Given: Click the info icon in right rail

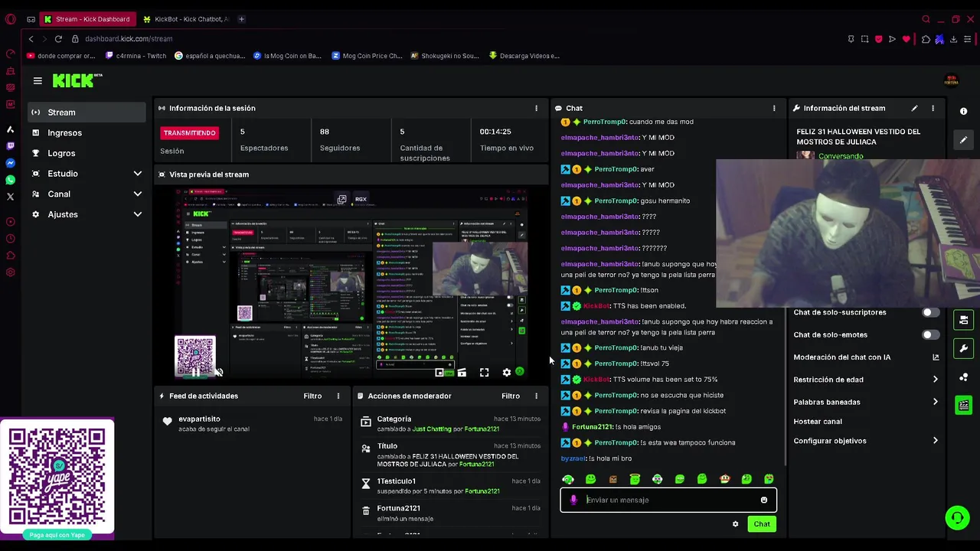Looking at the screenshot, I should 963,111.
